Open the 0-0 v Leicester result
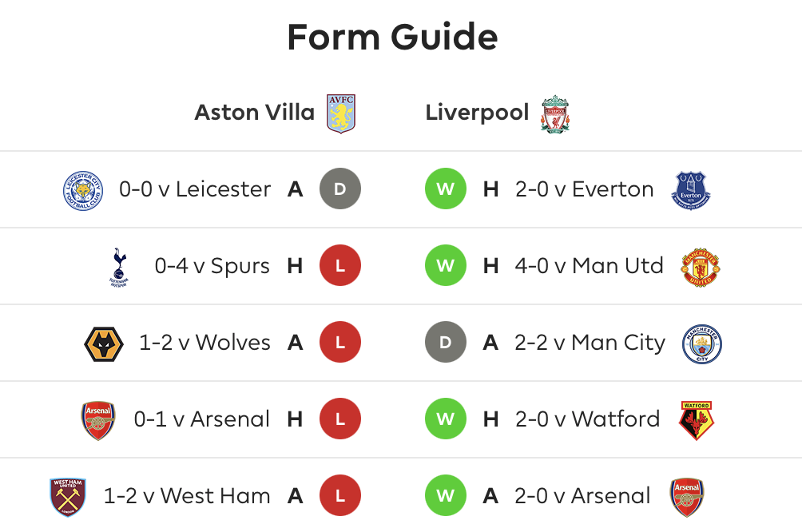 coord(195,189)
